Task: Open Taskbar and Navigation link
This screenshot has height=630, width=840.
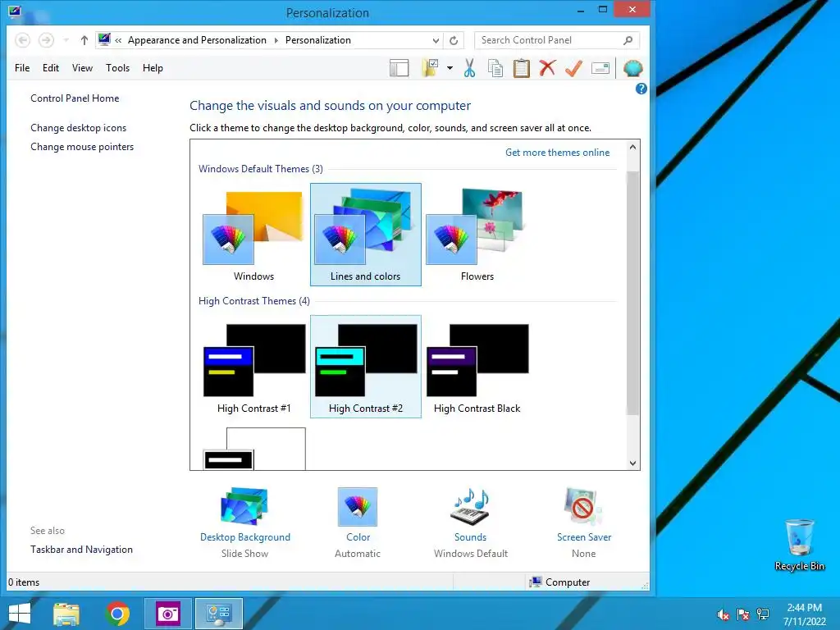Action: [81, 550]
